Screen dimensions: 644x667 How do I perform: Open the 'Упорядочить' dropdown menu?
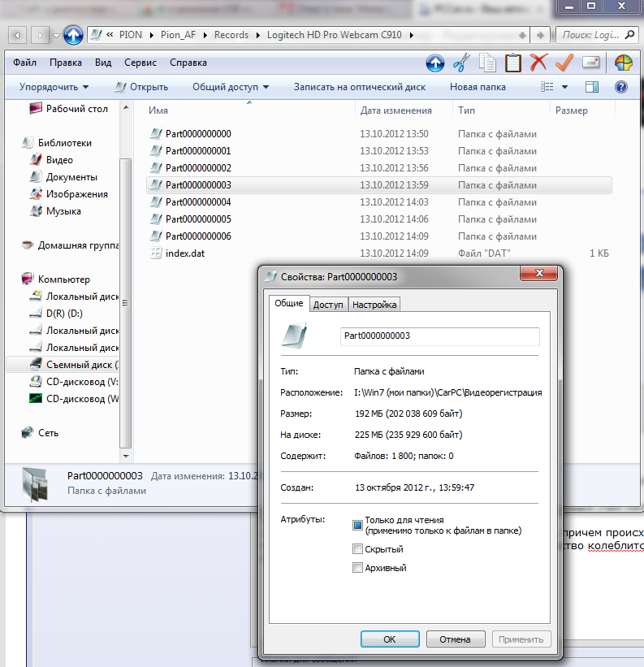pyautogui.click(x=54, y=87)
